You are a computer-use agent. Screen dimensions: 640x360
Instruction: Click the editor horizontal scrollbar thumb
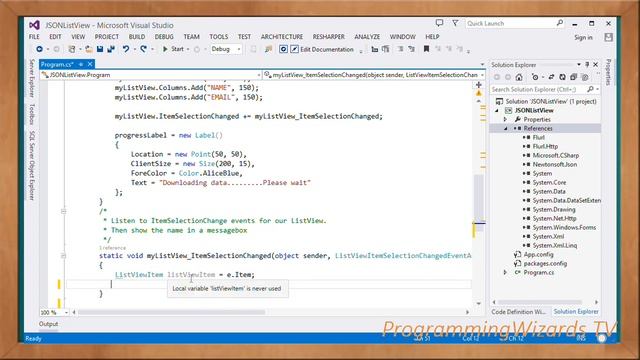click(x=171, y=312)
